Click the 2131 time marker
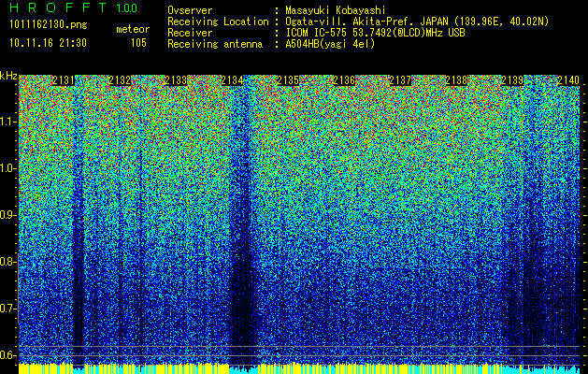This screenshot has width=588, height=374. [63, 80]
